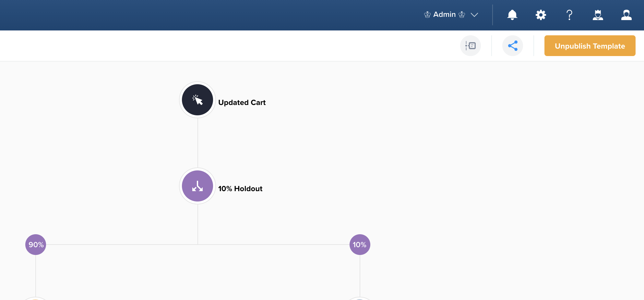Select the partially visible node under 10% branch
Image resolution: width=644 pixels, height=300 pixels.
[x=360, y=298]
